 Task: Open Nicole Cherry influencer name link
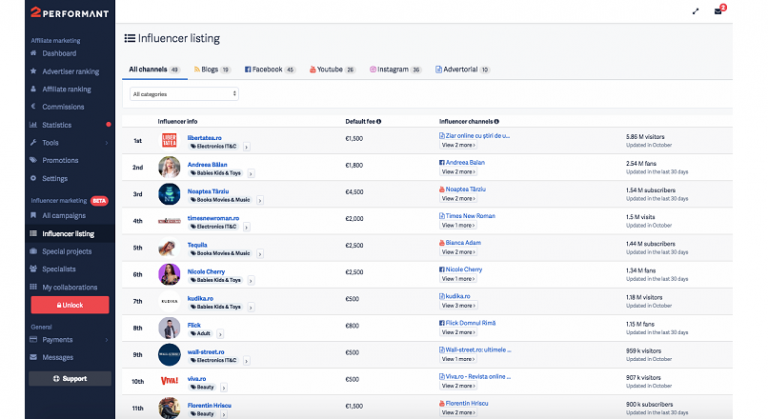click(x=206, y=271)
